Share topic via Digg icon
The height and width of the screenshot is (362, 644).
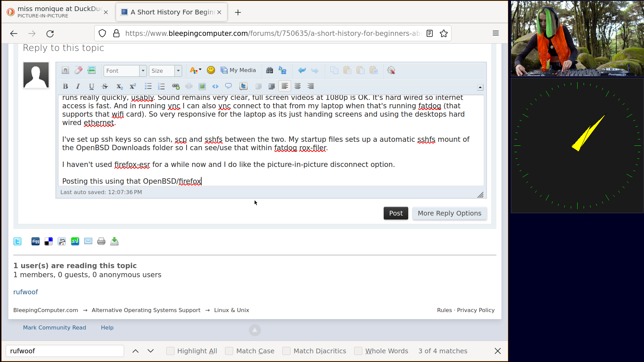coord(36,241)
